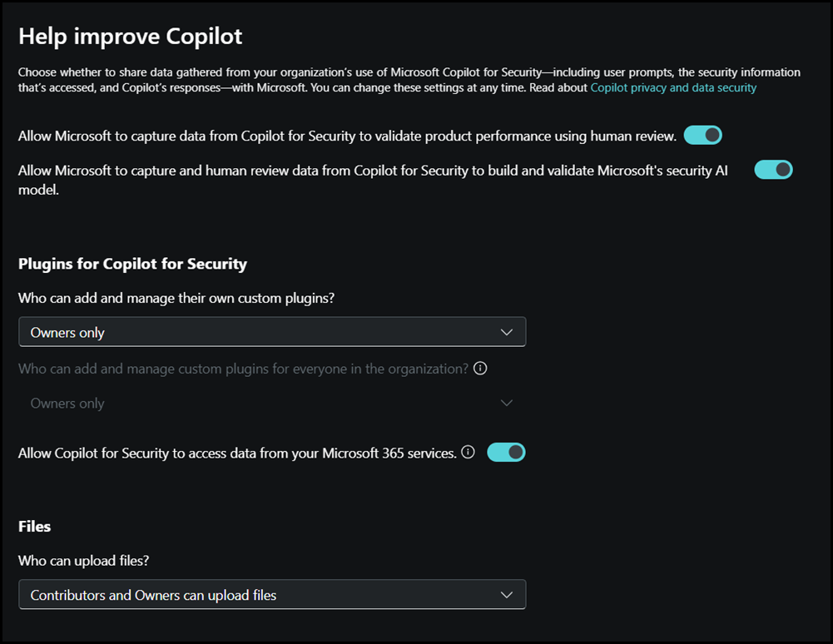
Task: Expand 'Contributors and Owners can upload files' dropdown
Action: tap(272, 595)
